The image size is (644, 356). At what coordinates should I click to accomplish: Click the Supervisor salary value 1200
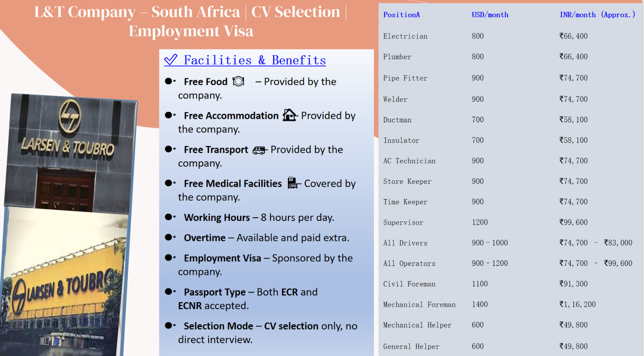pyautogui.click(x=480, y=222)
